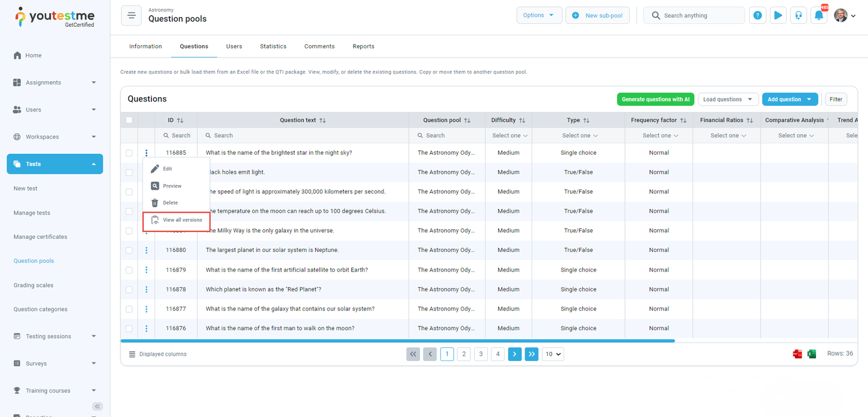868x417 pixels.
Task: Export questions using the Excel icon
Action: (x=812, y=354)
